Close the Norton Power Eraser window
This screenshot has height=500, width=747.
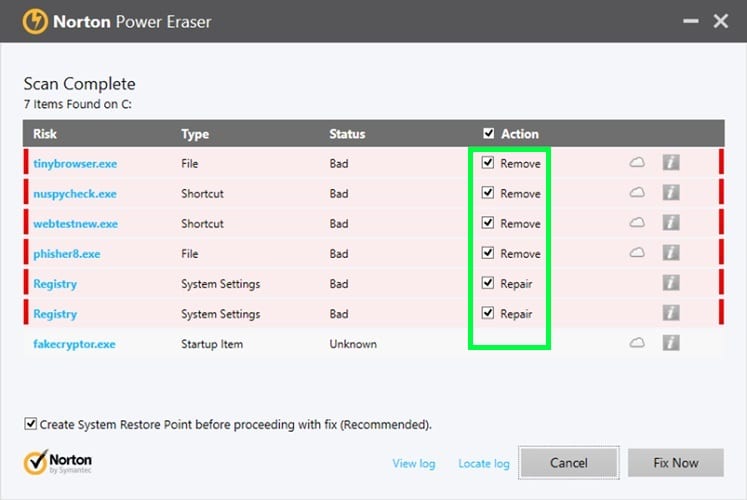tap(720, 21)
